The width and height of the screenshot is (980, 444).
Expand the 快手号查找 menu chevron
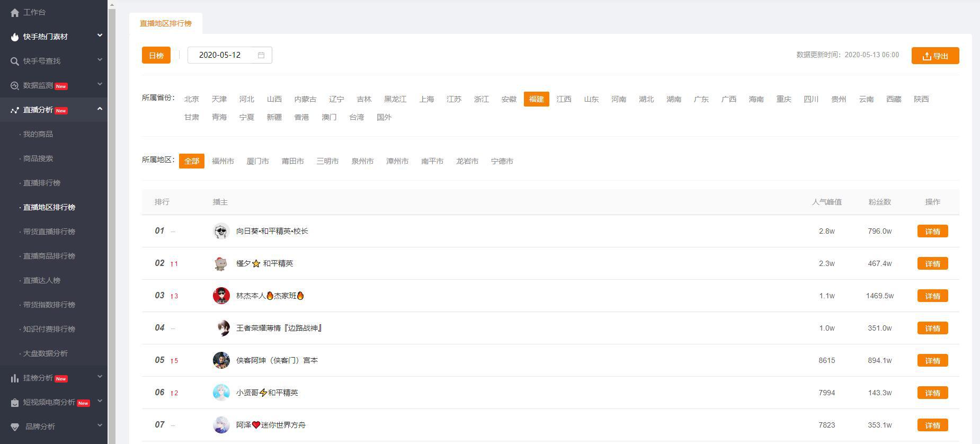click(x=100, y=60)
